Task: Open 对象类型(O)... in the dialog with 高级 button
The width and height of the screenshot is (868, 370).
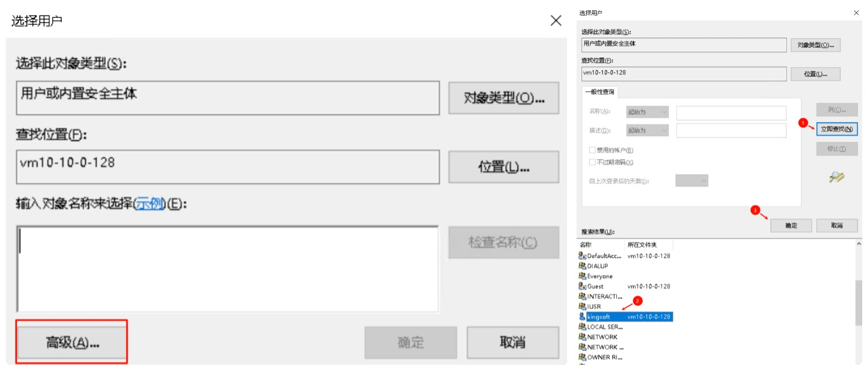Action: click(x=503, y=98)
